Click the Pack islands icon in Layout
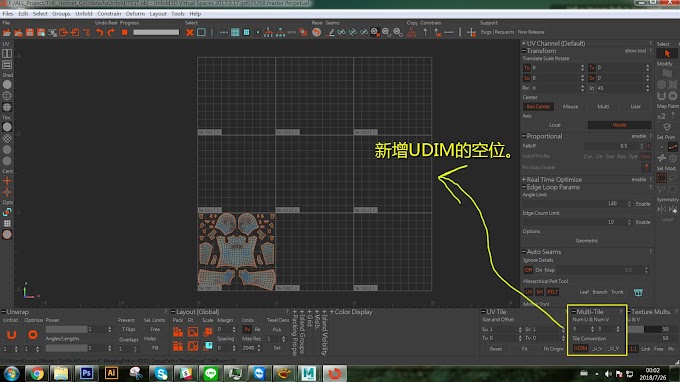680x382 pixels. (x=178, y=332)
